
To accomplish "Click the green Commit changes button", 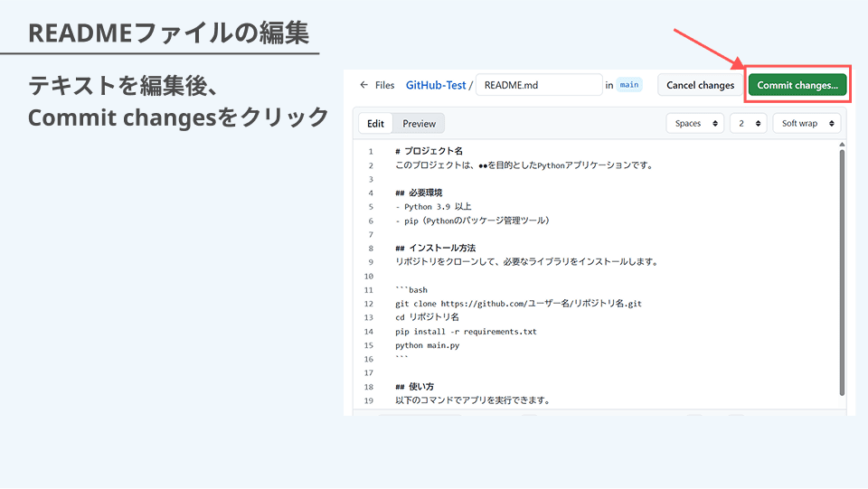I will click(797, 85).
